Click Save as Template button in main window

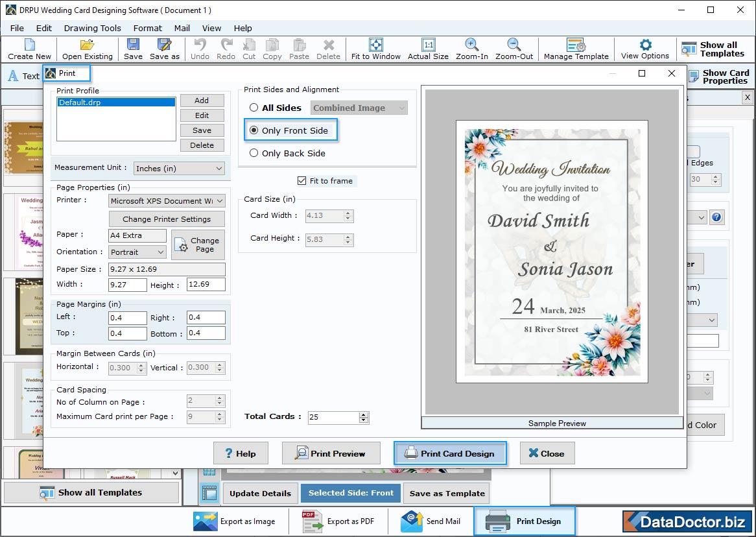(x=447, y=493)
